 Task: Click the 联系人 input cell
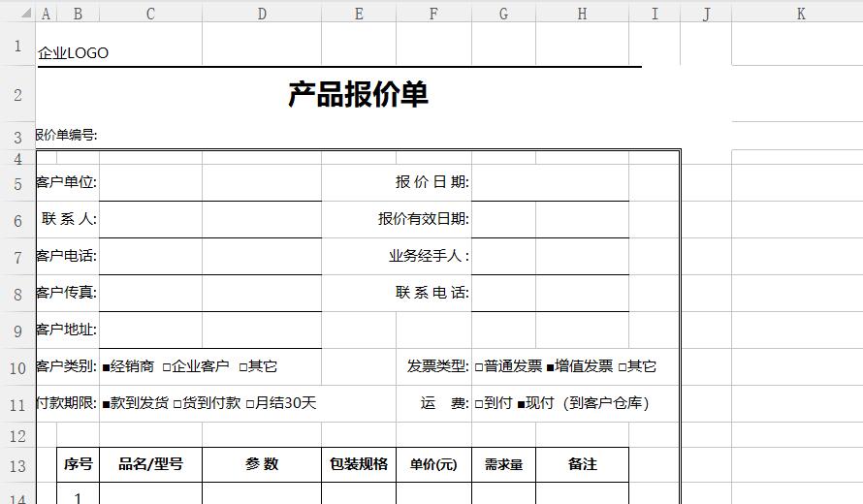[x=210, y=220]
